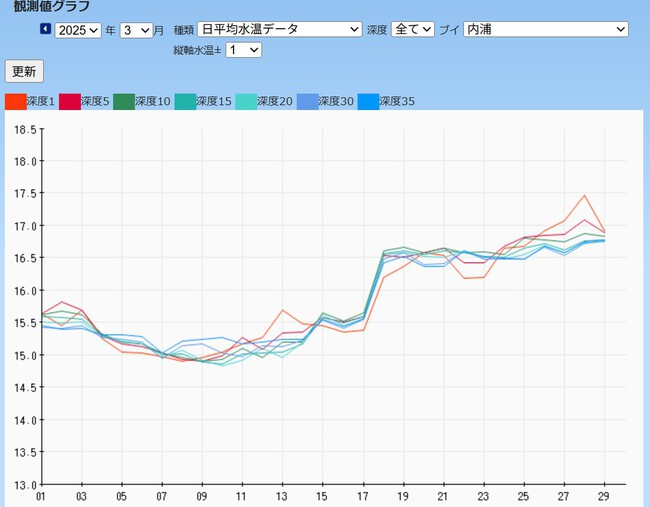The height and width of the screenshot is (507, 650).
Task: Click the 深度20 legend label
Action: pos(275,102)
